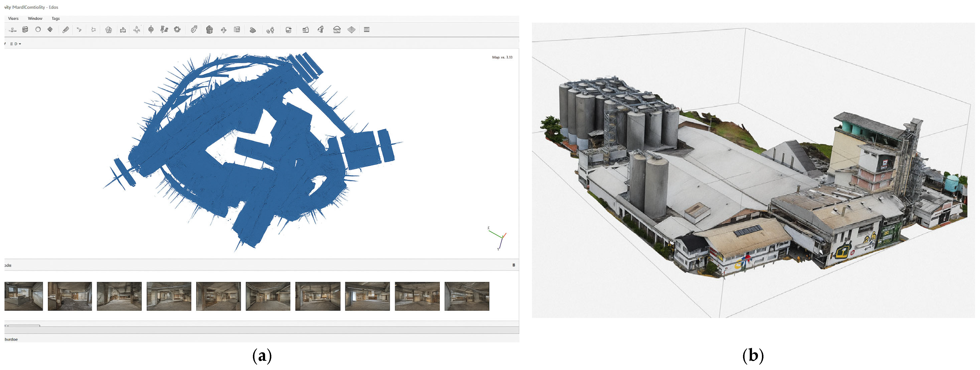Click the dome-shaped icon in the toolbar
Screen dimensions: 980x370
pos(337,29)
